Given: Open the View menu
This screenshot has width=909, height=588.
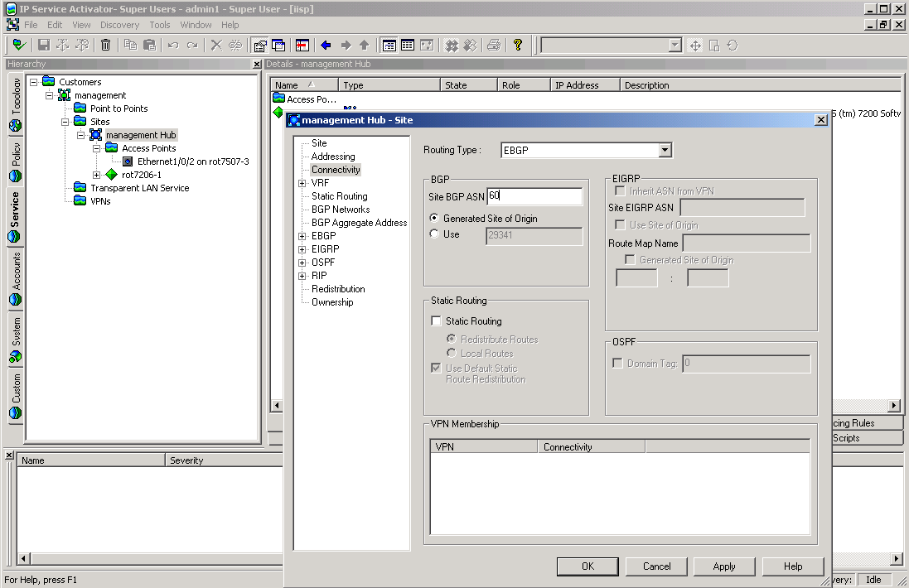Looking at the screenshot, I should point(81,25).
